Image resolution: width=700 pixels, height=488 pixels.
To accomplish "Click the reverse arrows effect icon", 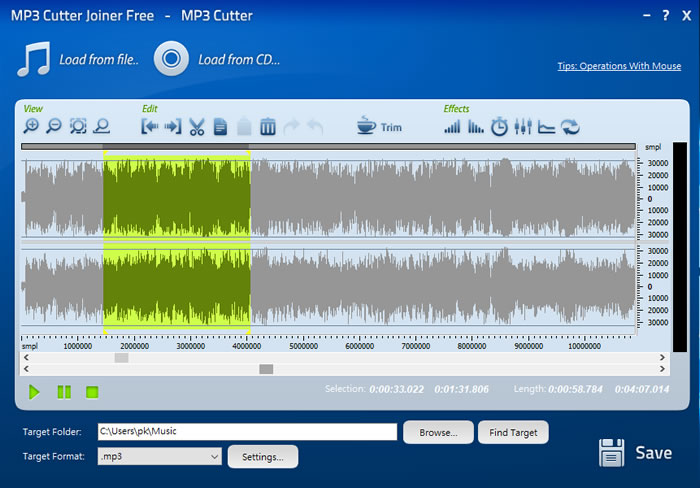I will (x=571, y=127).
